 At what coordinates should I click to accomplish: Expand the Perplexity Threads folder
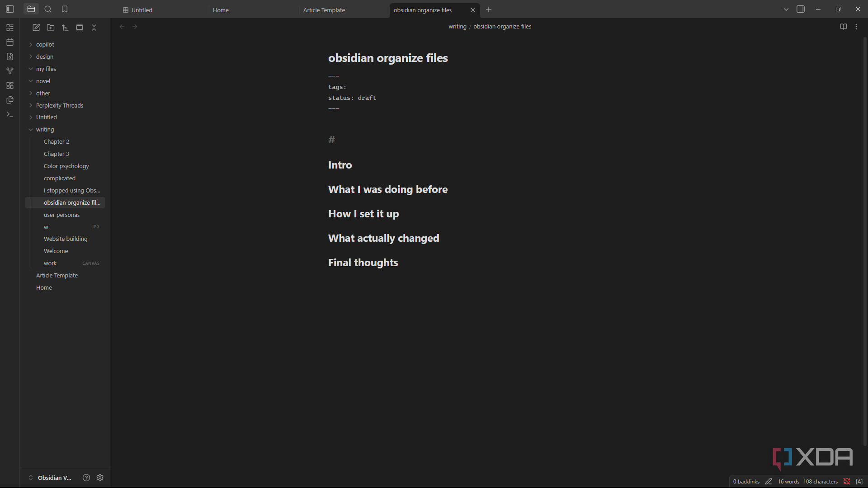[65, 105]
